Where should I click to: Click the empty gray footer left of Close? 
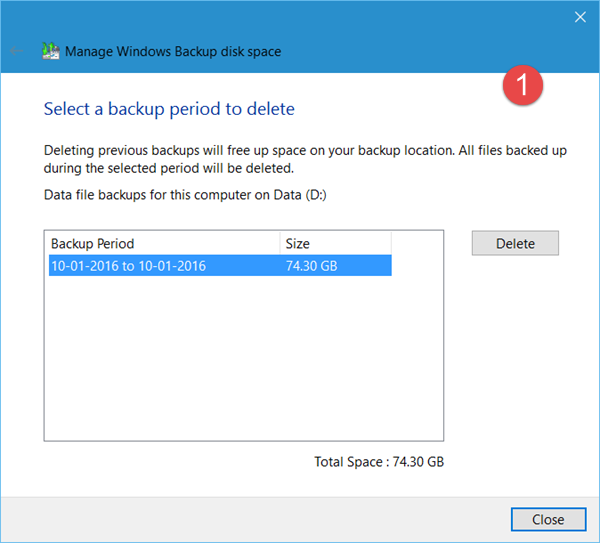[x=250, y=519]
